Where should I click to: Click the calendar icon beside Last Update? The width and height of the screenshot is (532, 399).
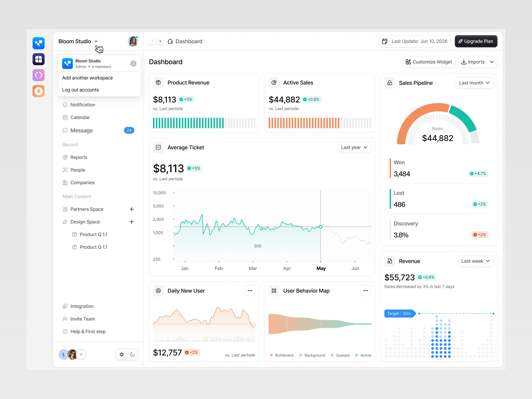pos(385,41)
